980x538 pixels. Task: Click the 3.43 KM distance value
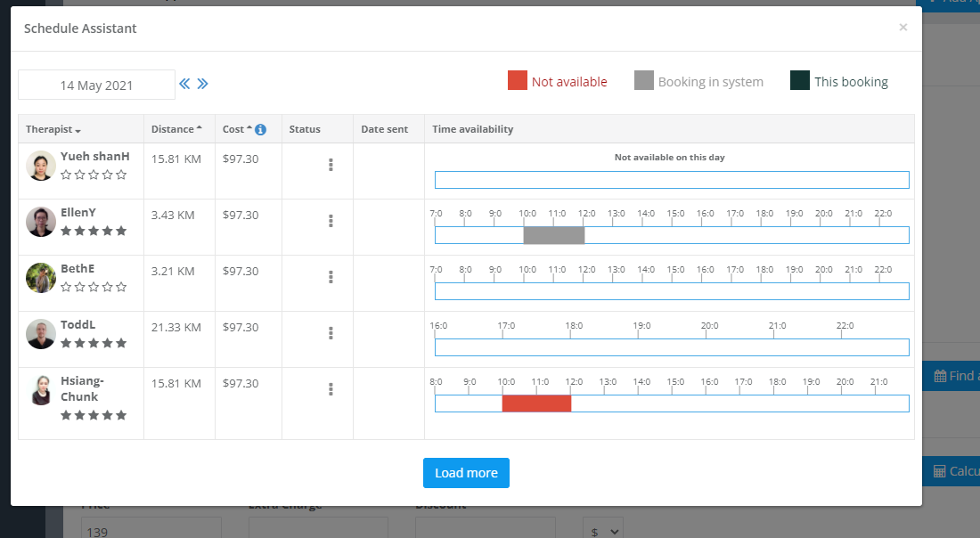[173, 215]
